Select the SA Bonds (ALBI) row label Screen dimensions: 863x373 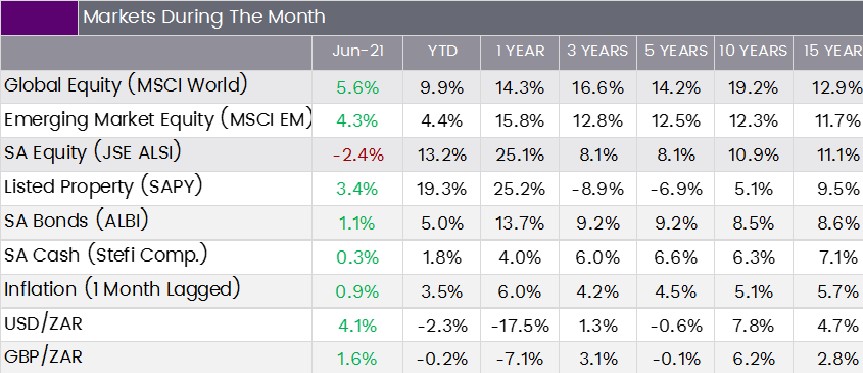coord(76,221)
